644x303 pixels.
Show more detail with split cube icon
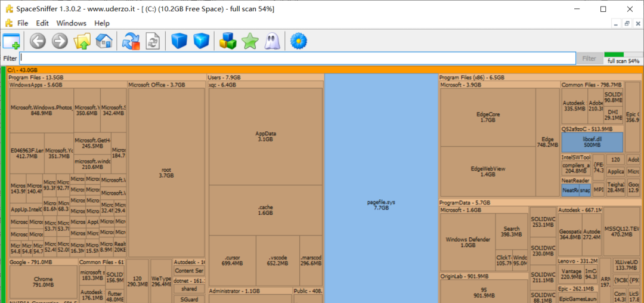coord(202,41)
